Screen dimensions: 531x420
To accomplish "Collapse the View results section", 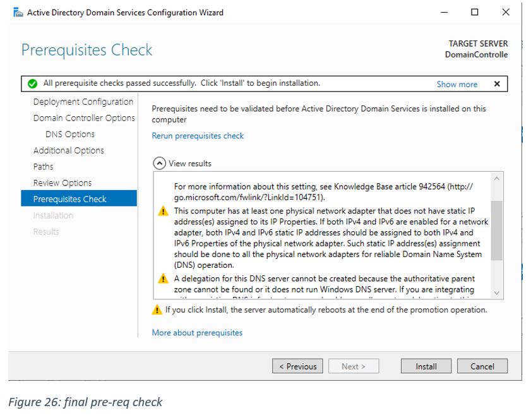I will point(159,164).
